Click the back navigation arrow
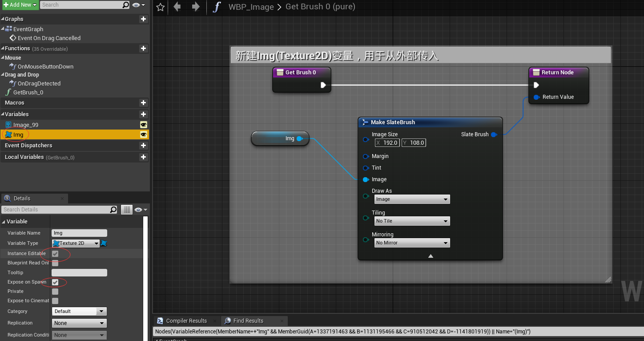Viewport: 644px width, 341px height. coord(177,7)
